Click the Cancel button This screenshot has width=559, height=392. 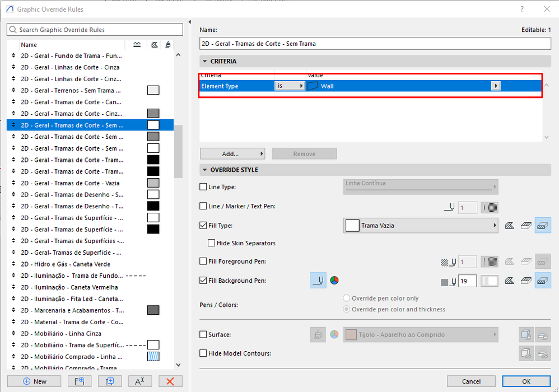[x=471, y=381]
